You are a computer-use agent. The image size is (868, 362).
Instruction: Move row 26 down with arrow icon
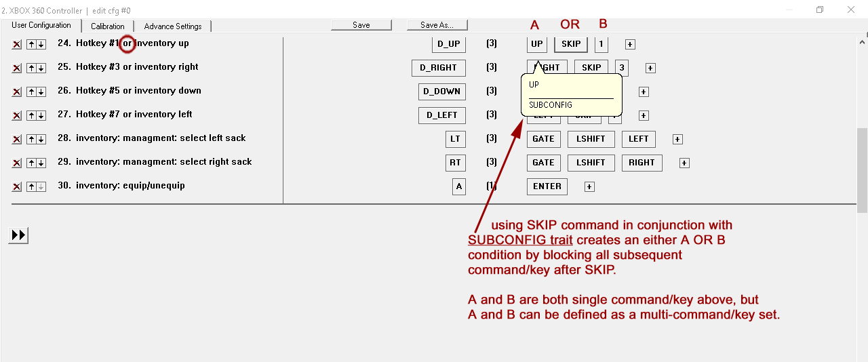(41, 92)
